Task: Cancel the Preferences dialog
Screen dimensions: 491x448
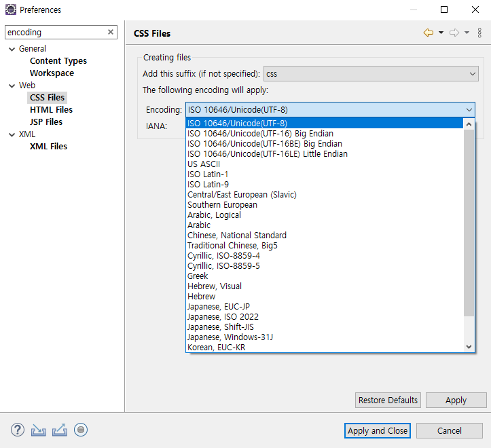Action: (450, 431)
